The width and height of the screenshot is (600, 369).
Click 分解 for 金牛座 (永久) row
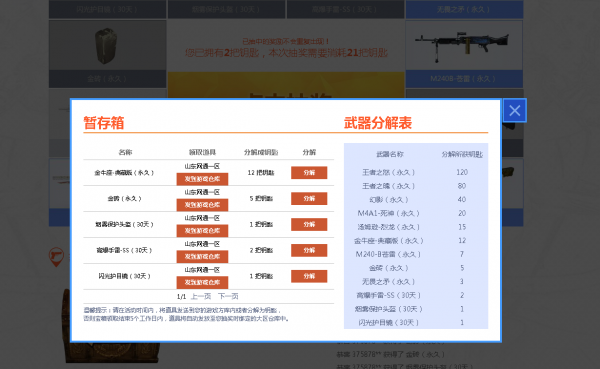(309, 173)
